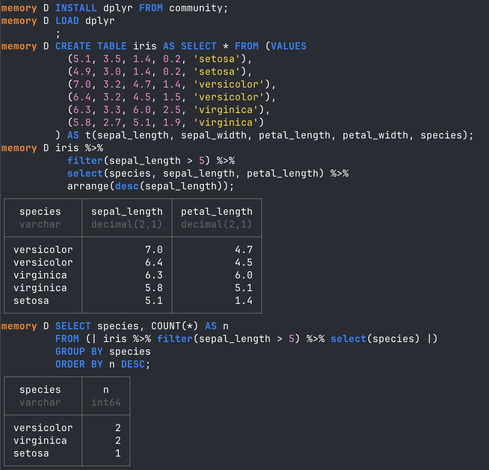The height and width of the screenshot is (470, 489).
Task: Click the count 1 for setosa
Action: tap(118, 453)
